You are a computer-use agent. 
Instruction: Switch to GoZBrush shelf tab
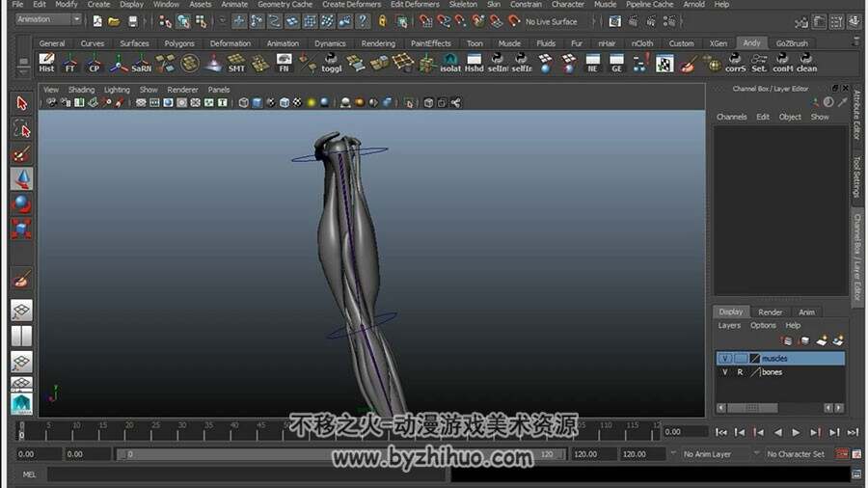pyautogui.click(x=792, y=43)
